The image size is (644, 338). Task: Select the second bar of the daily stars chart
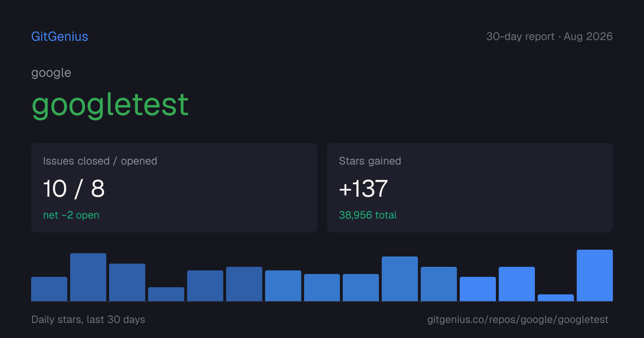click(x=88, y=277)
